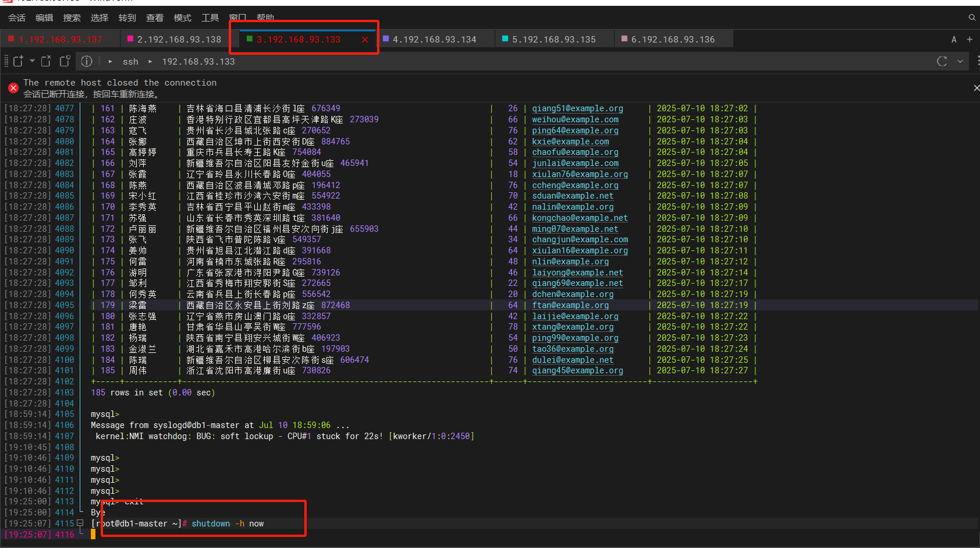
Task: Click the terminal cursor on line 4116
Action: (x=93, y=535)
